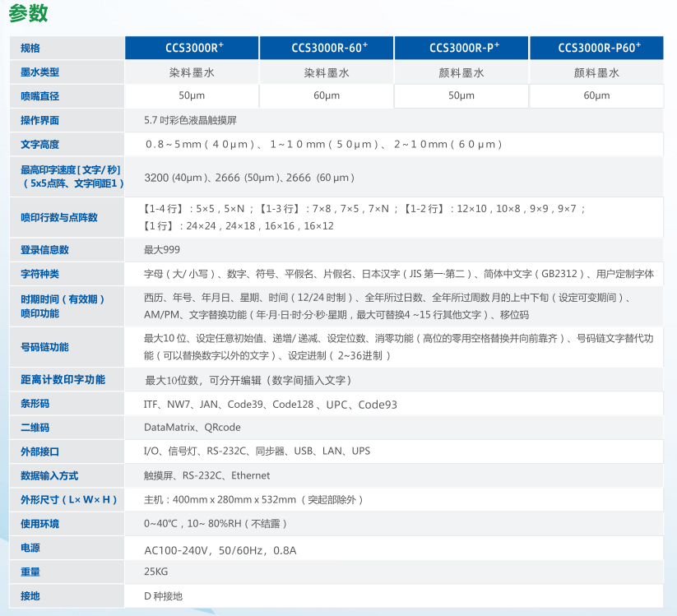The image size is (677, 616).
Task: Click the 墨水类型 row label
Action: click(40, 72)
